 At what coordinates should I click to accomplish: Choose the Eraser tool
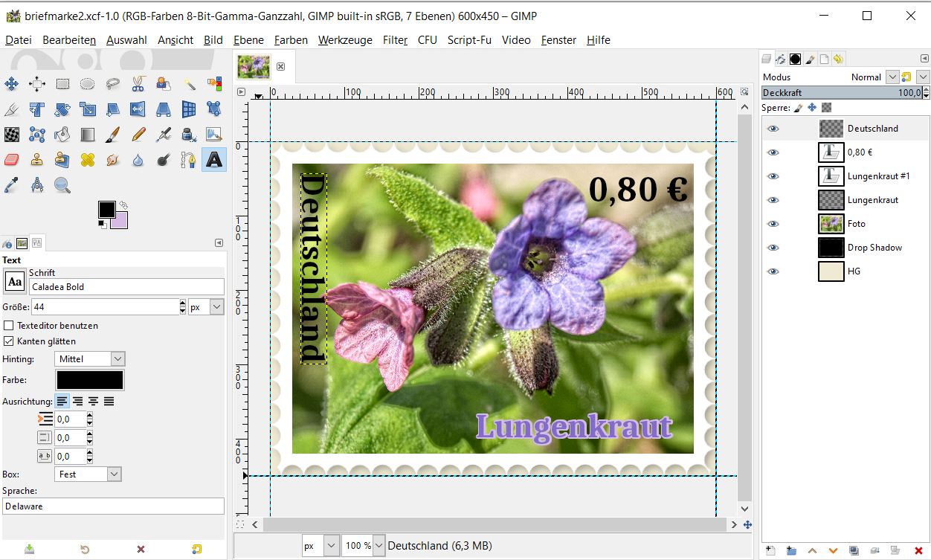pyautogui.click(x=12, y=160)
